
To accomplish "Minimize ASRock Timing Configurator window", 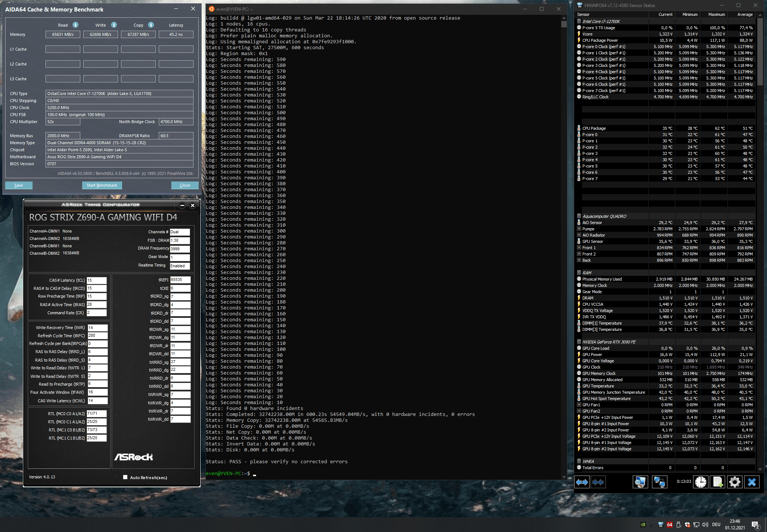I will [182, 205].
